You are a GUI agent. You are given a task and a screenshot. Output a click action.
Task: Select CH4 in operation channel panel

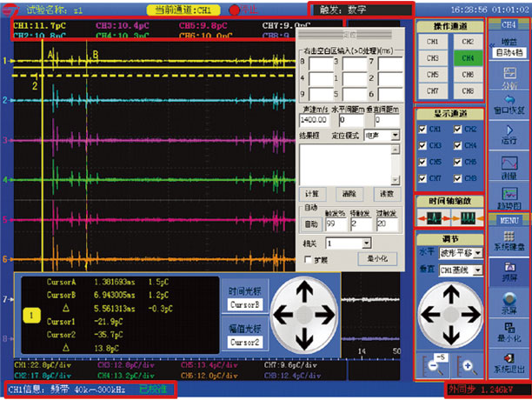tap(468, 59)
